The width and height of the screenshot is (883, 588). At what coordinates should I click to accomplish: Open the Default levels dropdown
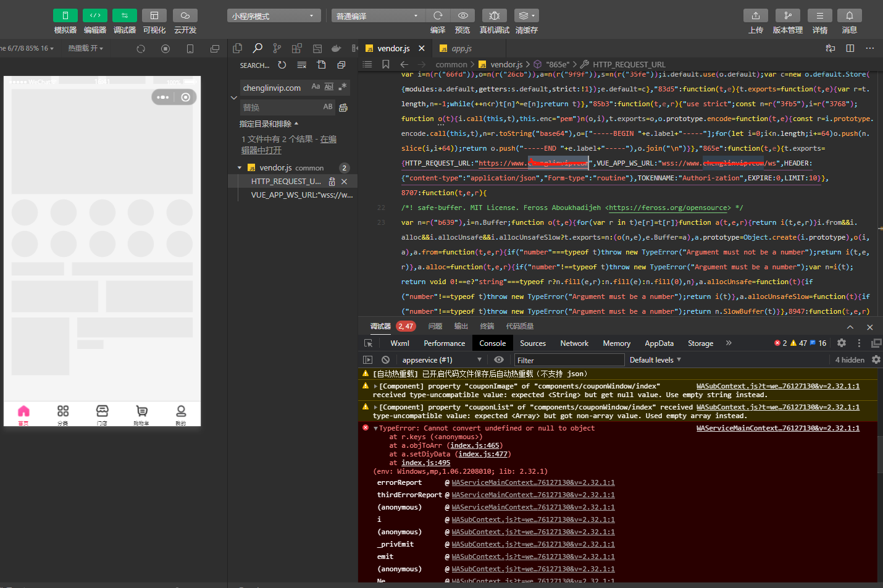[655, 360]
